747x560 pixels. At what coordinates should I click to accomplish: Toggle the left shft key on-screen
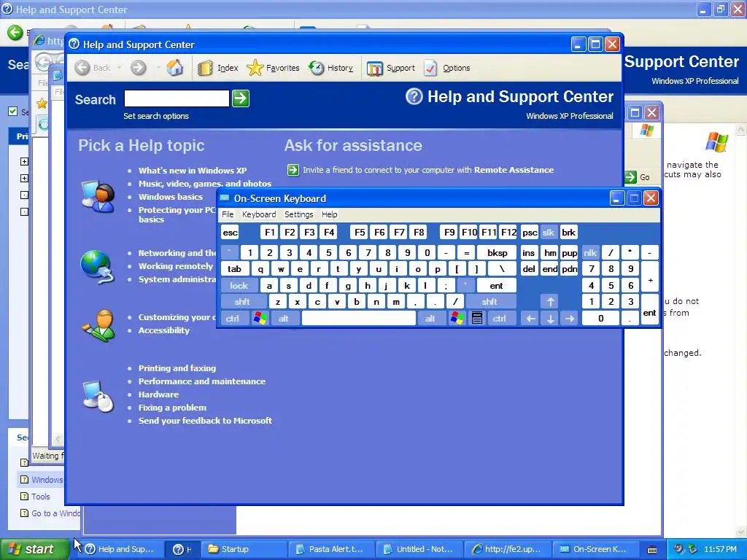[x=242, y=302]
